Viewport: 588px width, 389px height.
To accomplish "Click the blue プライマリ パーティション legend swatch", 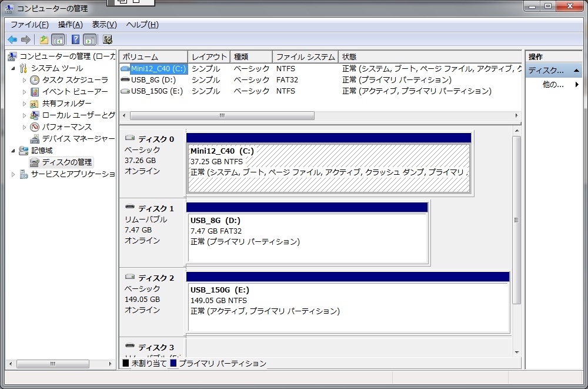I will 173,363.
